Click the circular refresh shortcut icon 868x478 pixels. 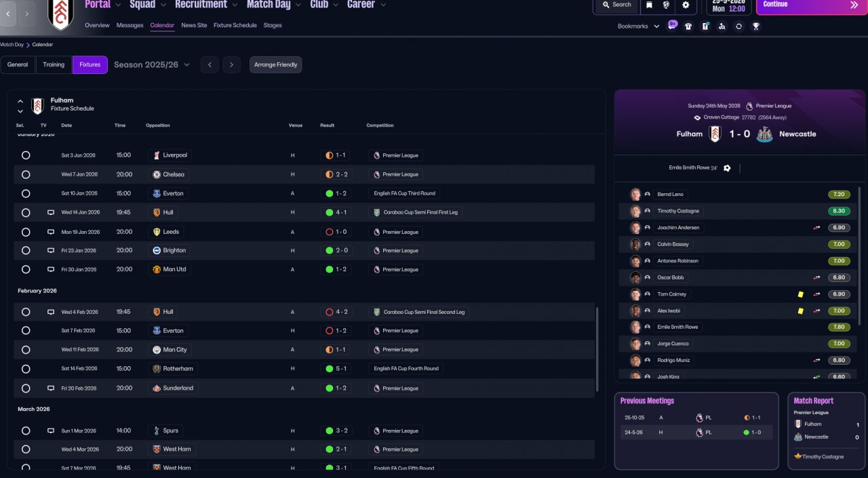point(738,26)
